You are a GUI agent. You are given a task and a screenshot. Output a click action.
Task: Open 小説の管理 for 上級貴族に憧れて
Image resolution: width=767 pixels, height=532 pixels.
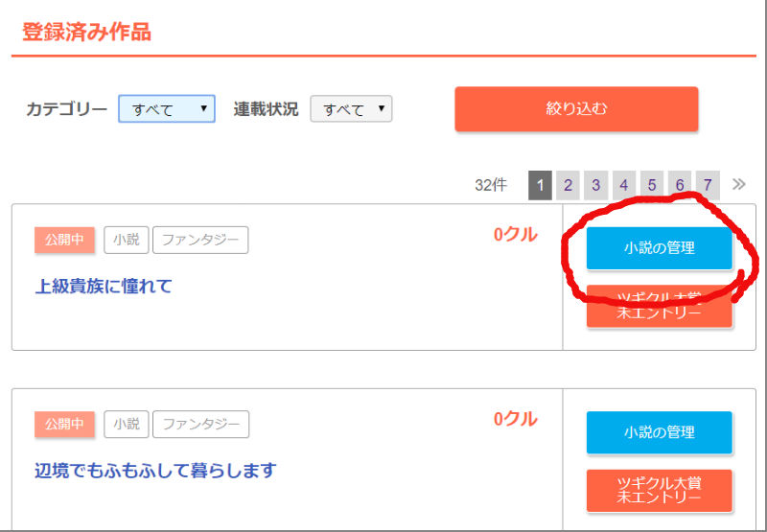(x=660, y=248)
